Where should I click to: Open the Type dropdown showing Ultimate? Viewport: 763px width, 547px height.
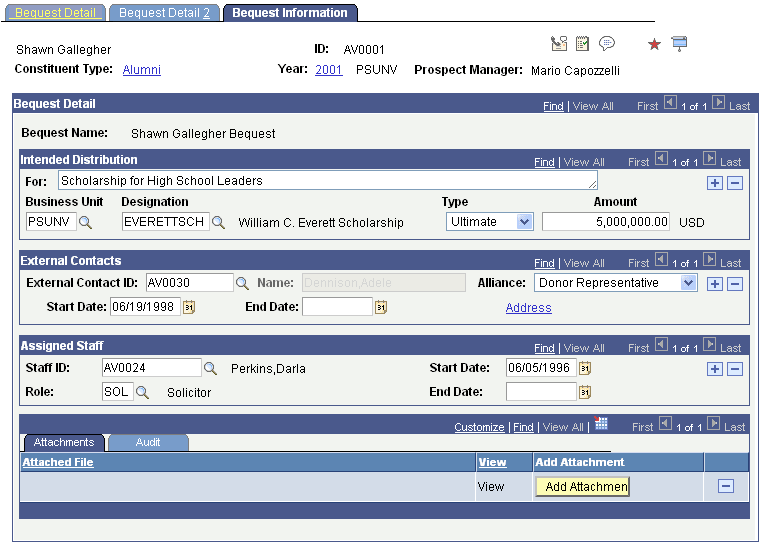click(x=490, y=222)
